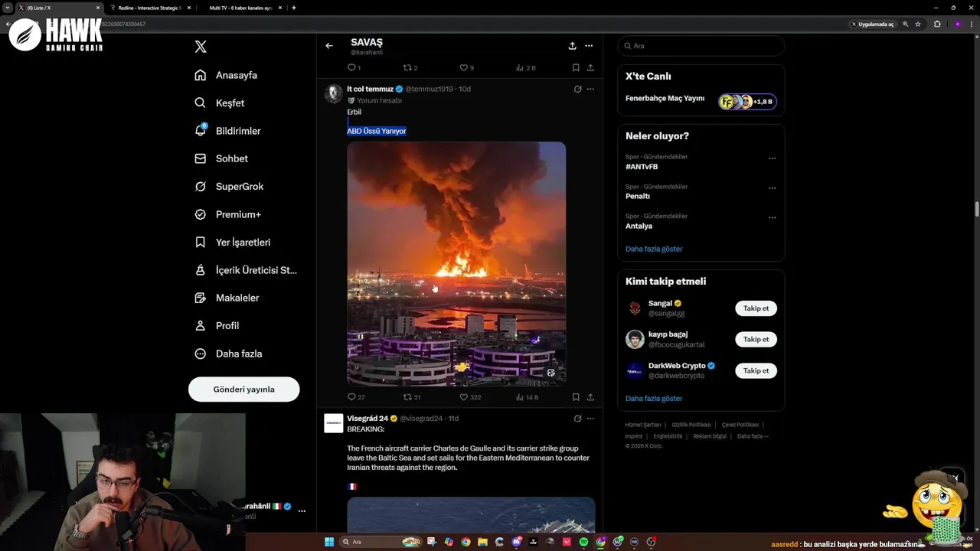Viewport: 980px width, 551px height.
Task: Follow kayıp bagaj with Takip et
Action: point(756,339)
